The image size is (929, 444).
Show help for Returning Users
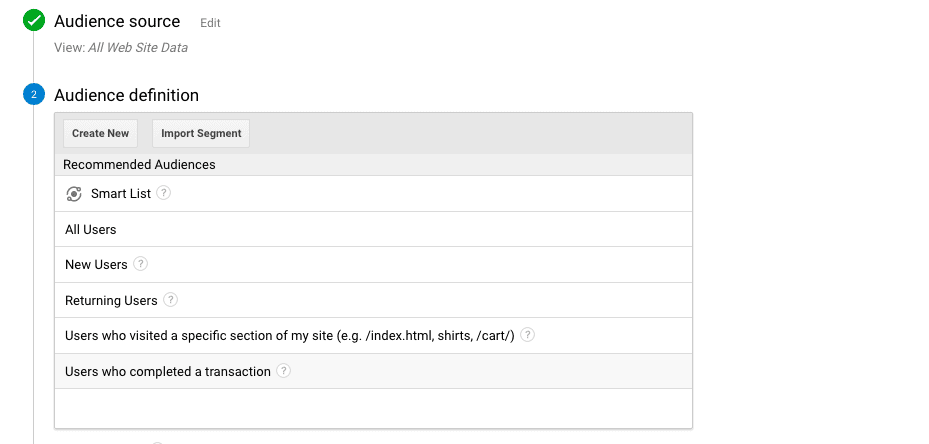(171, 300)
